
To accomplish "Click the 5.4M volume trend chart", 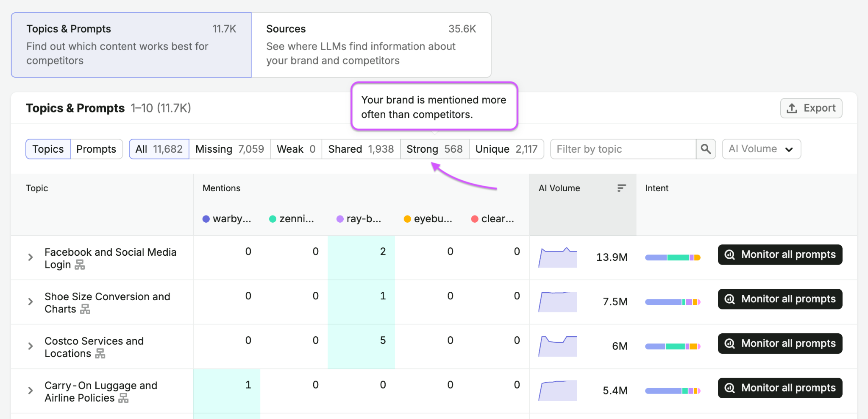I will (x=558, y=391).
